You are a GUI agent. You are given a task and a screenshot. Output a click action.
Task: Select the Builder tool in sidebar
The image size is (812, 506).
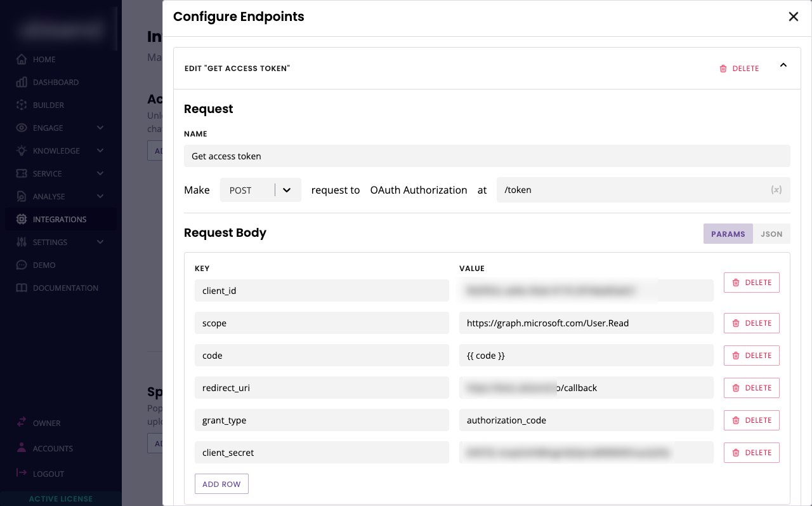point(48,105)
